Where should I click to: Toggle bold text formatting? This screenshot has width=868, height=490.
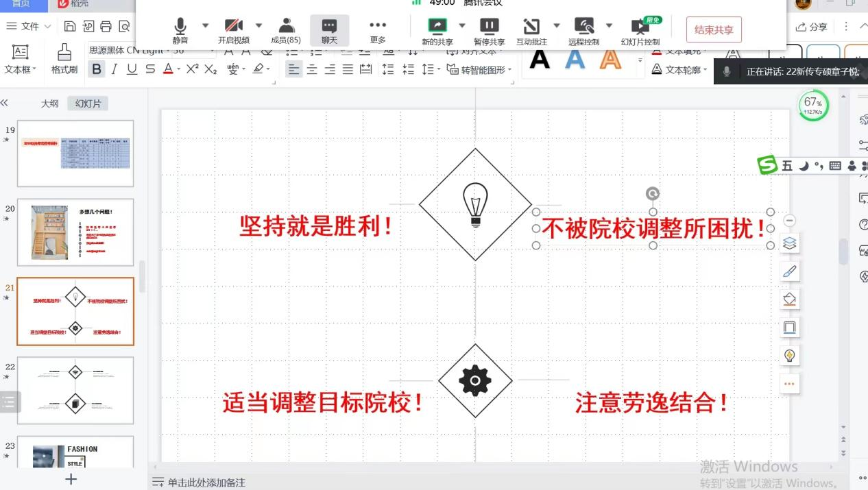point(97,69)
